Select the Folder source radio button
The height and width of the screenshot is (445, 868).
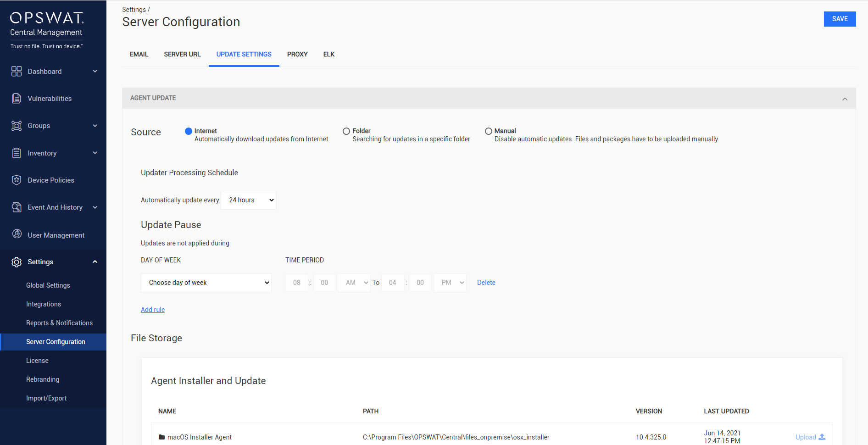[x=346, y=131]
